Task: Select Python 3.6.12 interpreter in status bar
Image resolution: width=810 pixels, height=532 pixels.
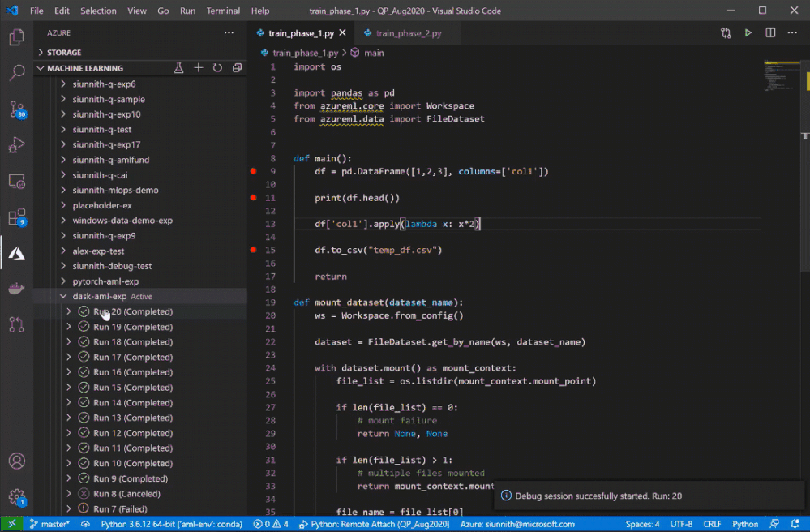Action: [172, 524]
